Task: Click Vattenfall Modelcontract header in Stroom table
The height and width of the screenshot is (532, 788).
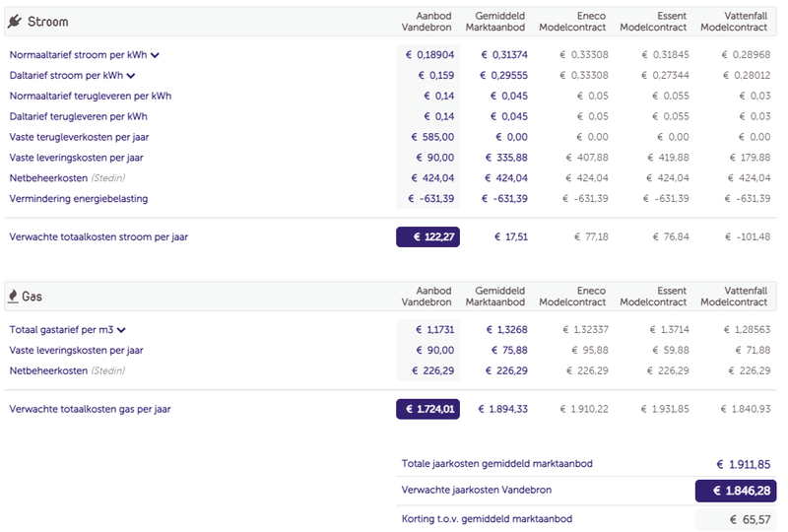Action: (x=734, y=22)
